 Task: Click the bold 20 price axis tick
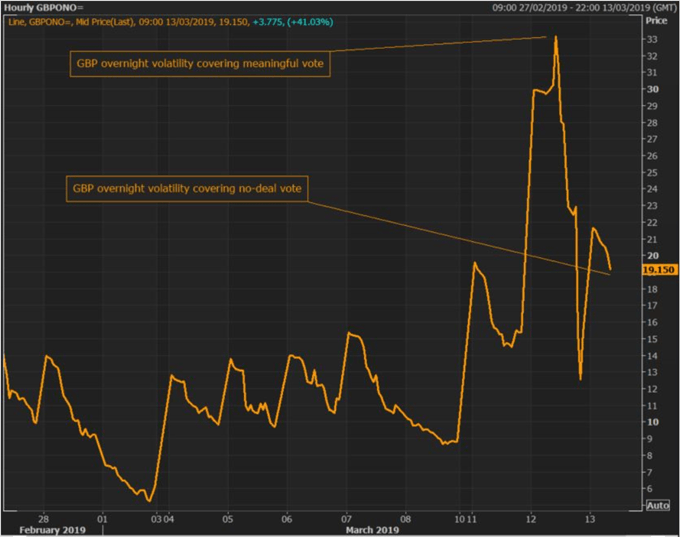coord(652,256)
